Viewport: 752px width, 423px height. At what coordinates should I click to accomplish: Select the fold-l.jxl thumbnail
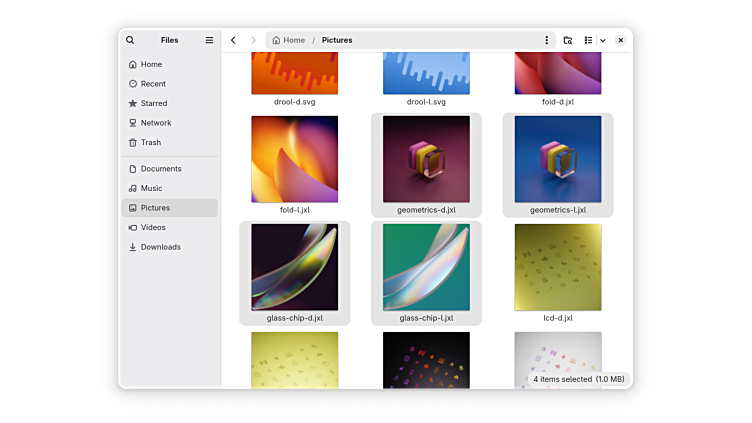click(x=294, y=159)
